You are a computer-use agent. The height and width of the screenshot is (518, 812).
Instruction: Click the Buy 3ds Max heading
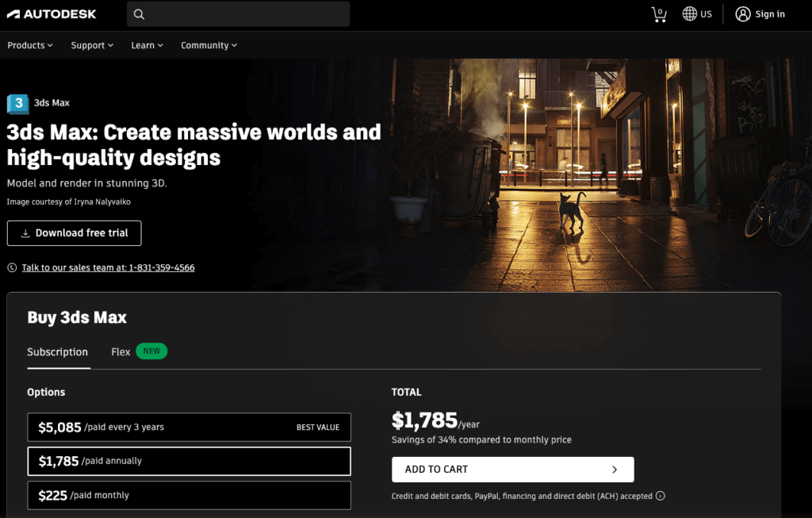point(77,317)
